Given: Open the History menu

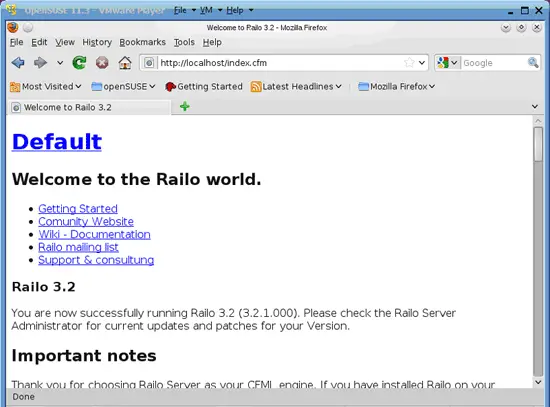Looking at the screenshot, I should tap(97, 42).
